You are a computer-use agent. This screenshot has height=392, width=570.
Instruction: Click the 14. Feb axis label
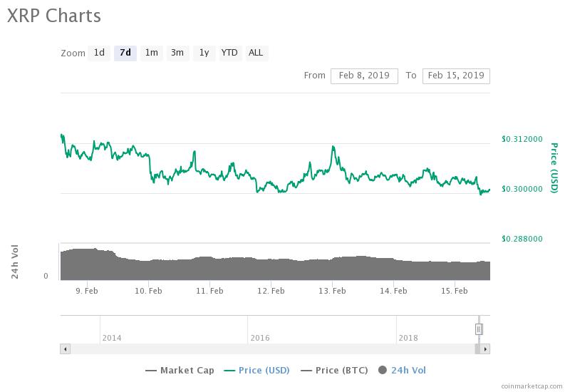tap(393, 291)
